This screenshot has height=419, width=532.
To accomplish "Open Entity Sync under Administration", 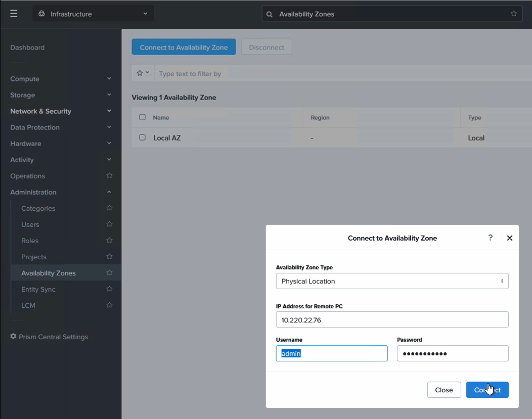I will (x=38, y=289).
